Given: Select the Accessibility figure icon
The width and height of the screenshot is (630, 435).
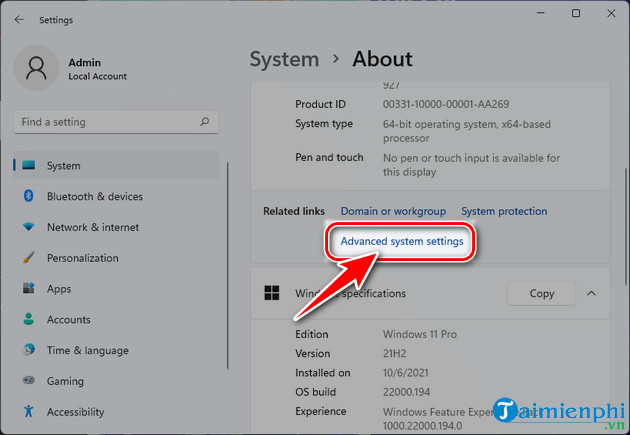Looking at the screenshot, I should (x=29, y=411).
